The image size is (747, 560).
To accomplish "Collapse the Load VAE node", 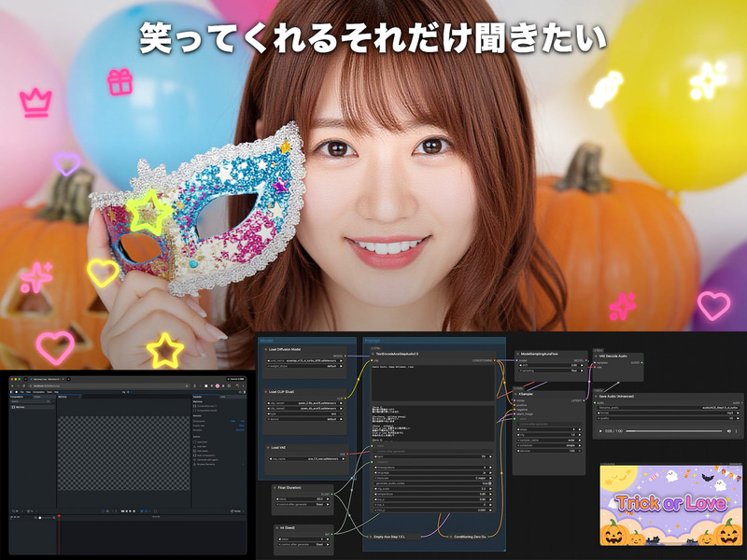I will 268,448.
